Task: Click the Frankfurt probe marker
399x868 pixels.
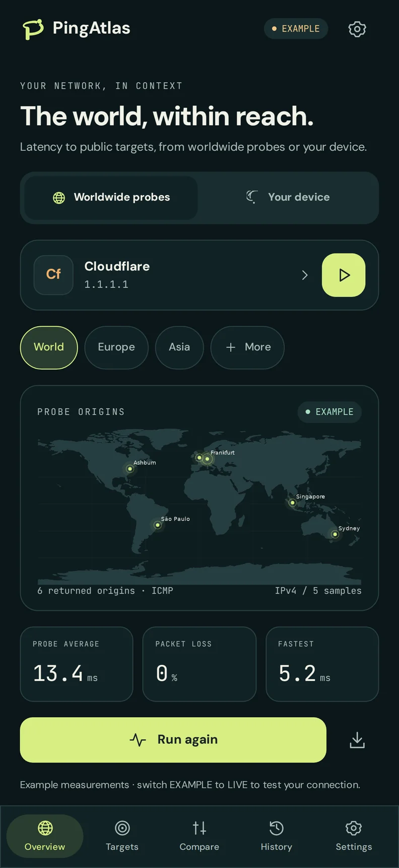Action: (x=207, y=459)
